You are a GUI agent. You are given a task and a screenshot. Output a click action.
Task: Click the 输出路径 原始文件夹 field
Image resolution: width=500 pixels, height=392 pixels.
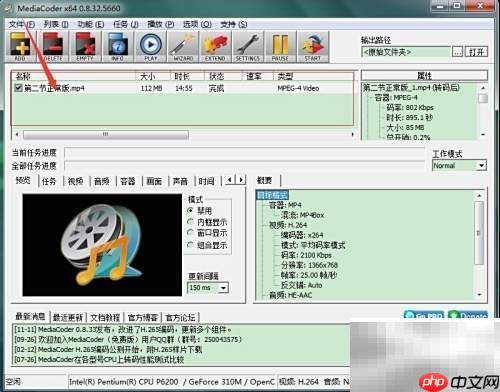[x=406, y=52]
